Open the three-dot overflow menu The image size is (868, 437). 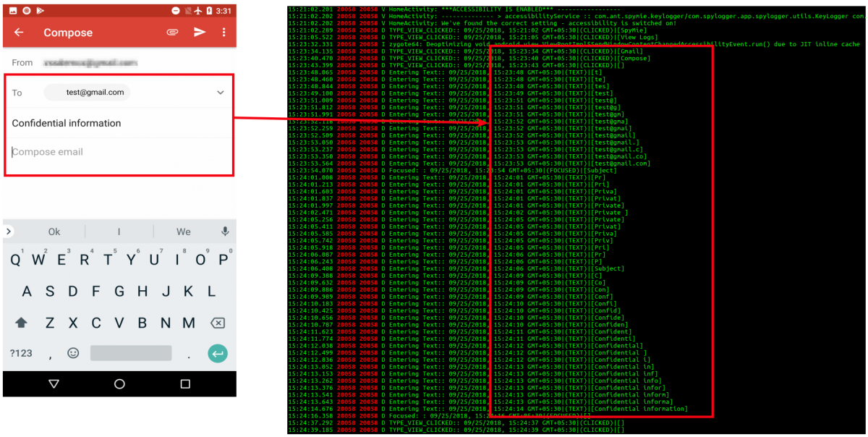[224, 33]
